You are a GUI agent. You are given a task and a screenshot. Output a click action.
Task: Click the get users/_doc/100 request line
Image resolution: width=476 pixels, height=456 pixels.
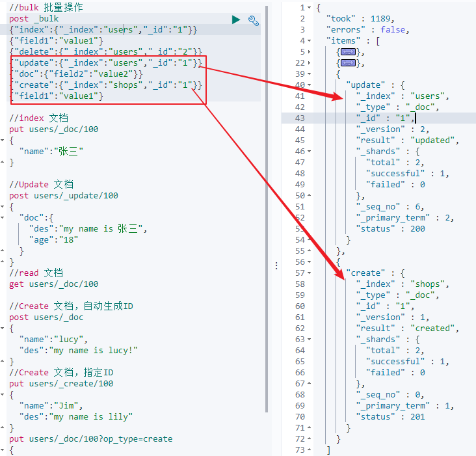[x=54, y=284]
